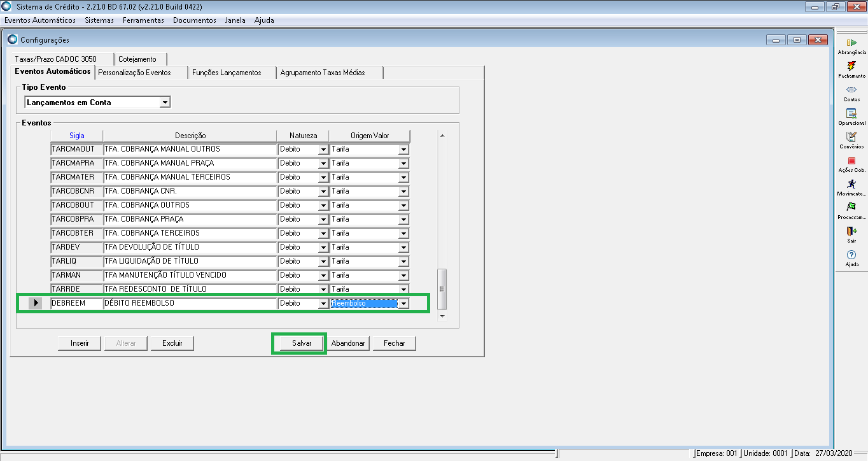This screenshot has width=868, height=461.
Task: Click the TARCOBTER Sigla cell
Action: [76, 234]
